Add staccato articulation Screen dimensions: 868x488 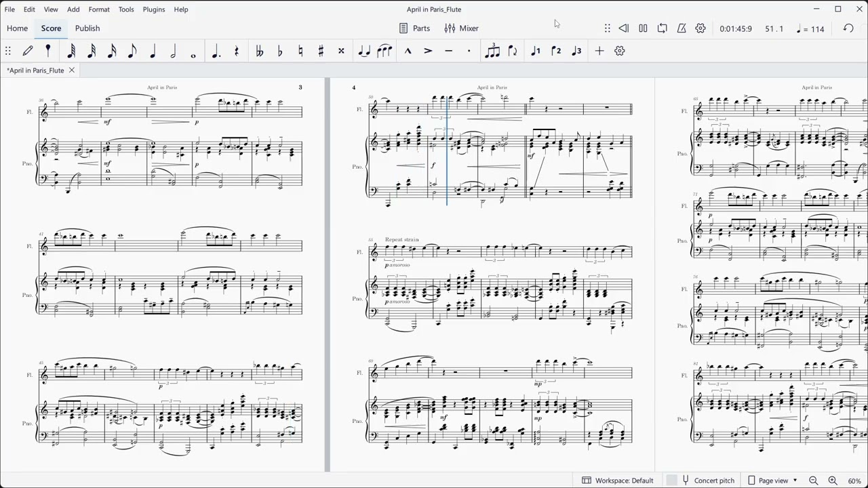tap(469, 51)
